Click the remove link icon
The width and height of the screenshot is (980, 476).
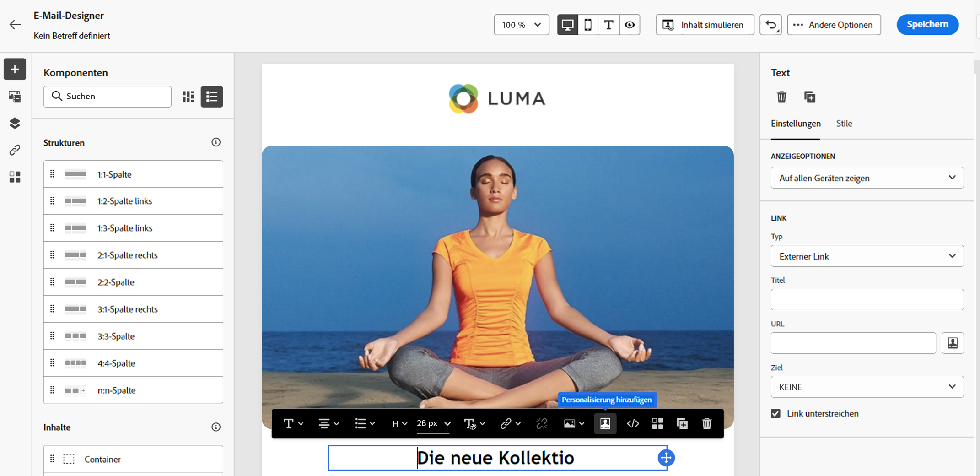coord(542,424)
